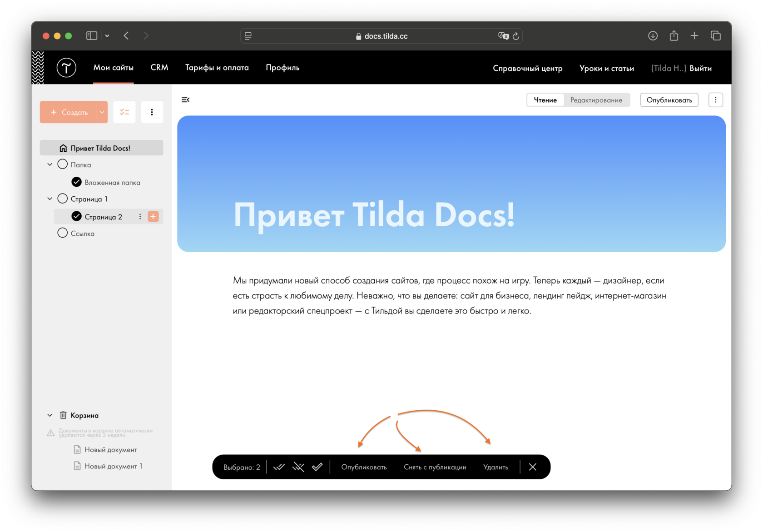Click the crossed-out double-checkmark icon
The image size is (763, 532).
pos(298,467)
